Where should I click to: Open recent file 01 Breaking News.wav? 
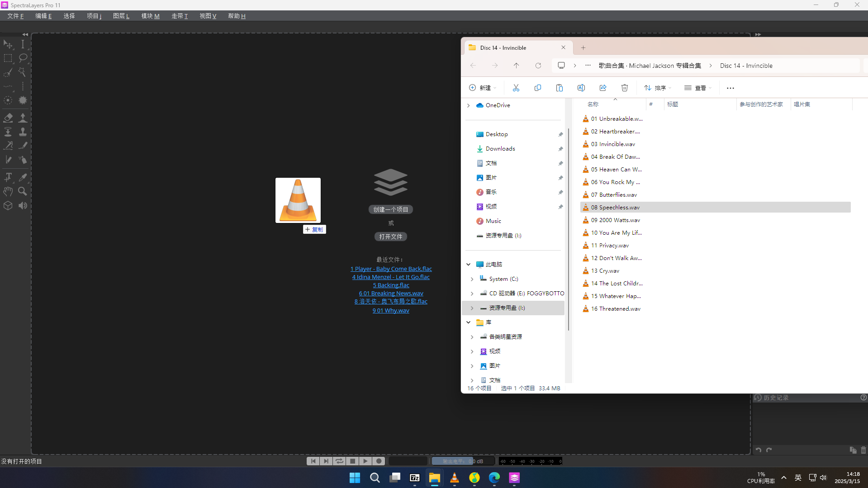(x=391, y=293)
